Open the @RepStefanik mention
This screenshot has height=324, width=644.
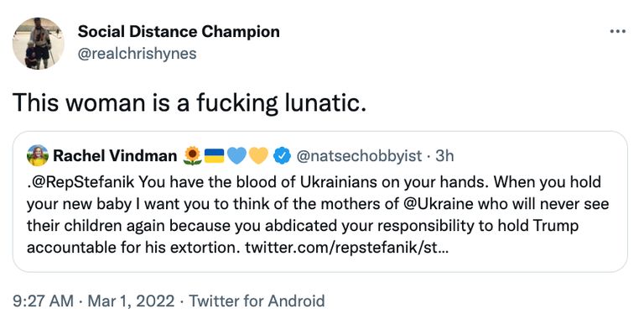point(80,182)
